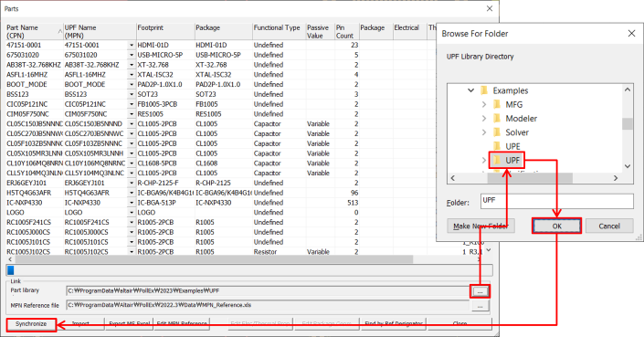Viewport: 644px width, 337px height.
Task: Open UPF Name dropdown for LOGO row
Action: (x=132, y=213)
